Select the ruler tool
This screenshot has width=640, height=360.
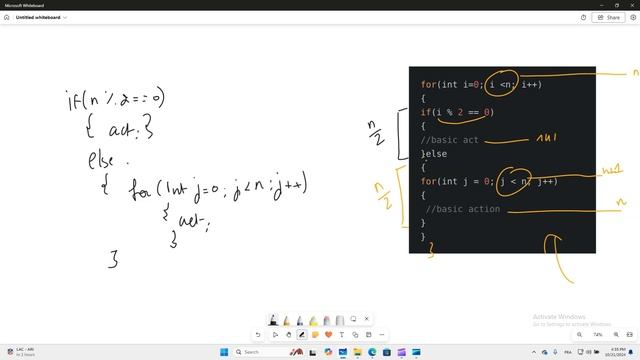coord(340,320)
